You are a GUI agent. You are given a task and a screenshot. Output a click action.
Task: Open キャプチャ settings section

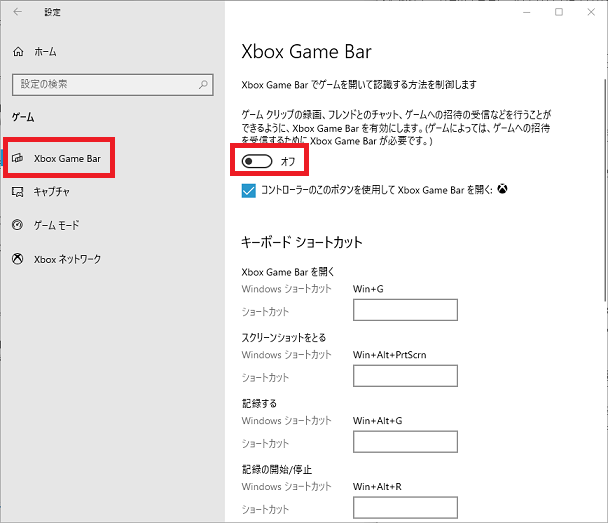(52, 192)
